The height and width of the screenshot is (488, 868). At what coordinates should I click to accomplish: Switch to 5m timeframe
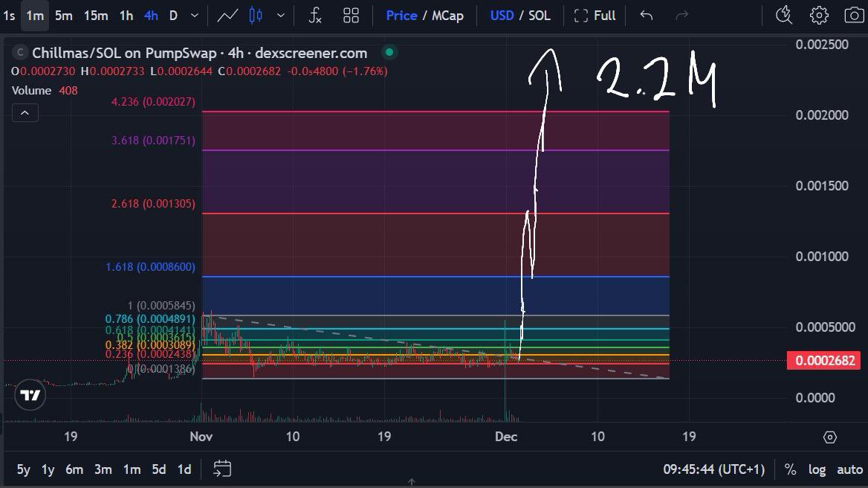(64, 16)
